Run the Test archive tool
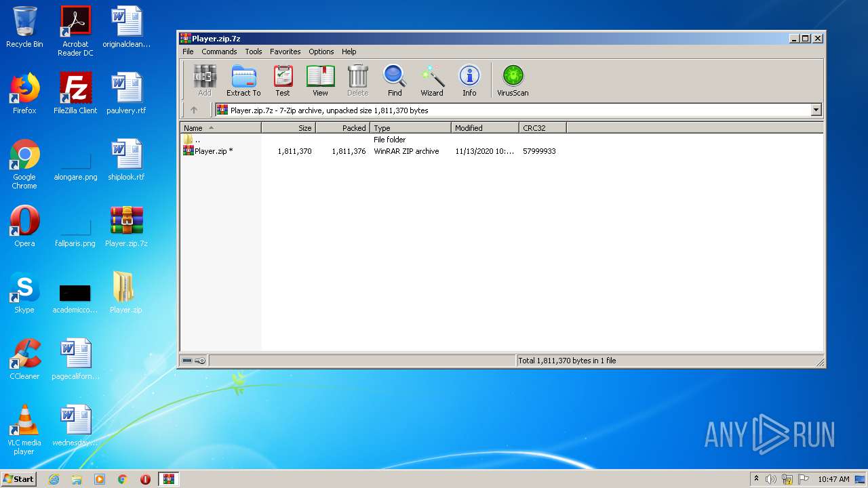The image size is (868, 488). coord(283,81)
